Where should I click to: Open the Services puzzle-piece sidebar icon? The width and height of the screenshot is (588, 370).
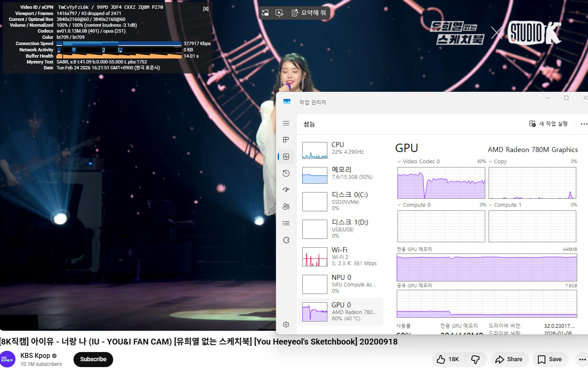pos(286,240)
